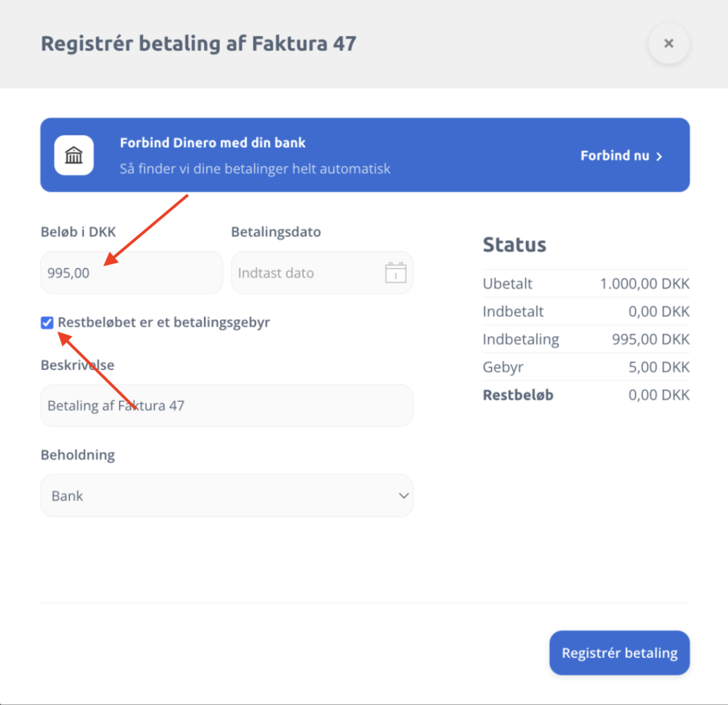Click the Betalingsdato "Indtast dato" field

click(306, 273)
